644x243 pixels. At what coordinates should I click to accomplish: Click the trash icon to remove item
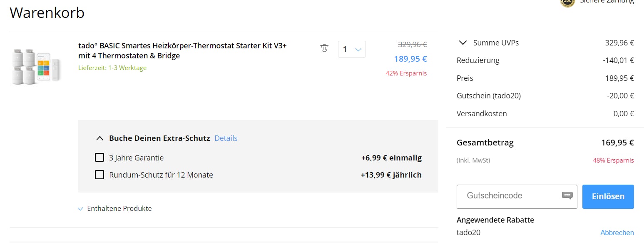324,48
